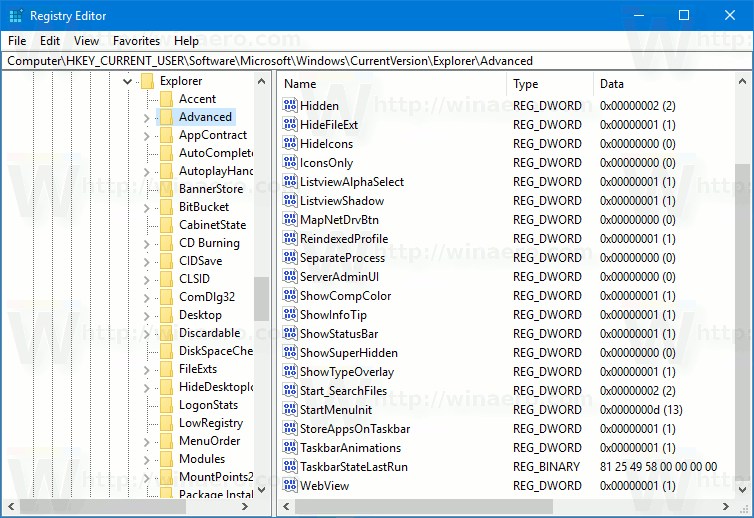Image resolution: width=754 pixels, height=518 pixels.
Task: Click the Registry Editor title bar icon
Action: (x=16, y=16)
